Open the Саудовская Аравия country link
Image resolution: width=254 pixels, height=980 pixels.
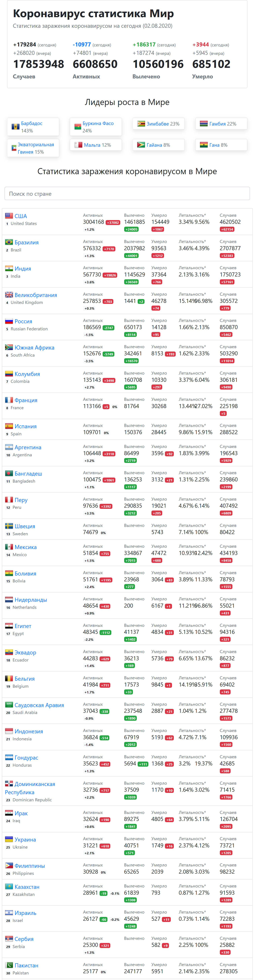[x=39, y=705]
